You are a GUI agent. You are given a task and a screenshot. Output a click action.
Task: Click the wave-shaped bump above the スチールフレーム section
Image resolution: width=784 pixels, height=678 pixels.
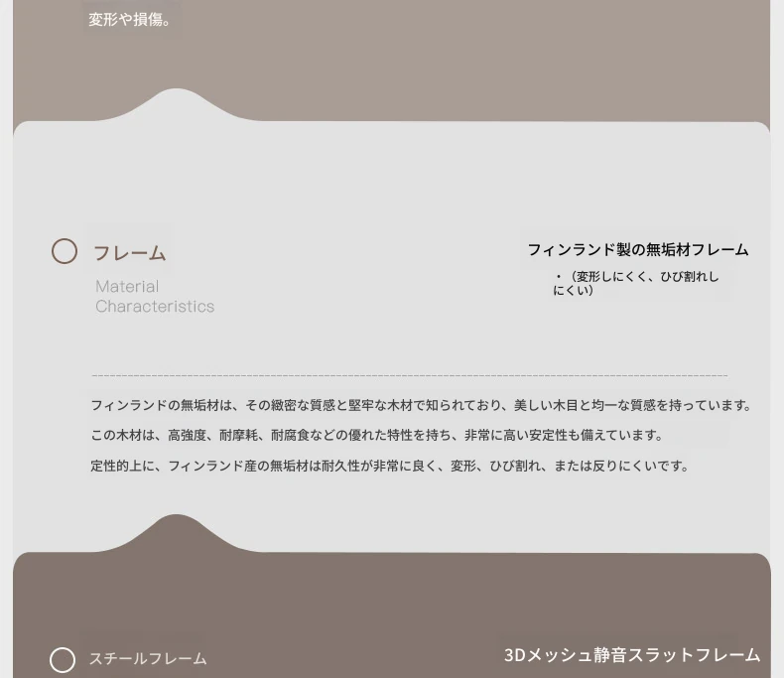(176, 532)
